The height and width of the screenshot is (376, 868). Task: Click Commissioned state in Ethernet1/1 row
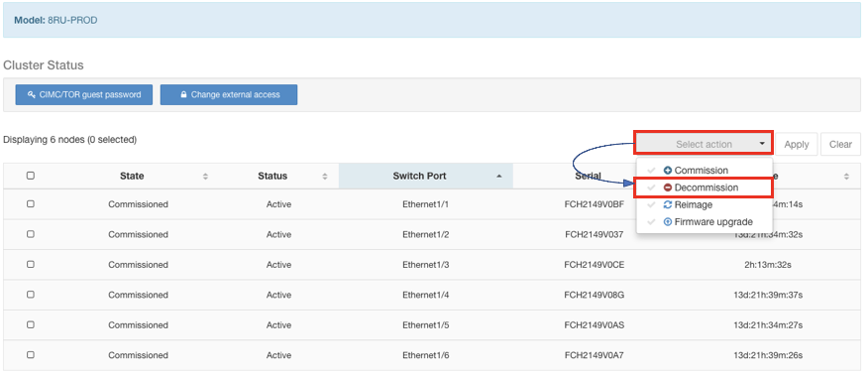[138, 204]
